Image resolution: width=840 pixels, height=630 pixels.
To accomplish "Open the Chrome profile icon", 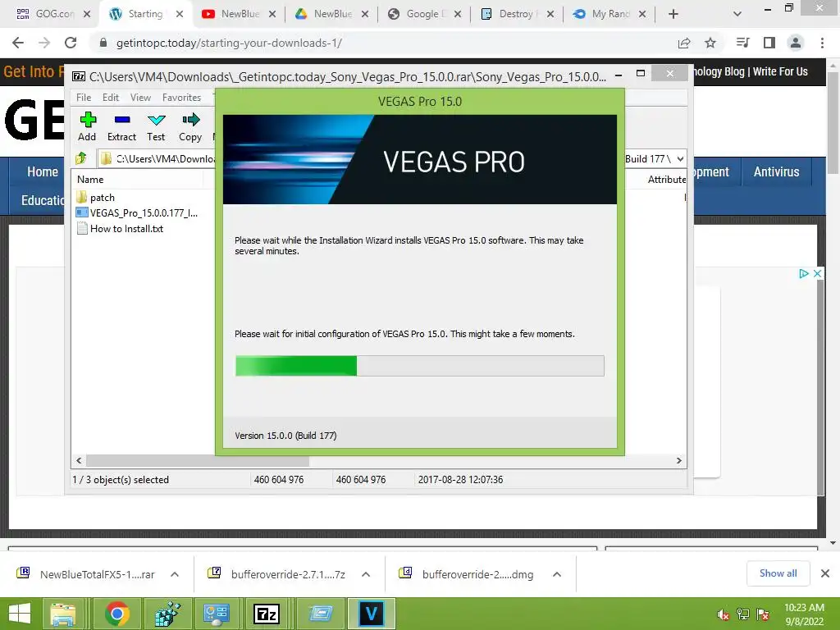I will pyautogui.click(x=796, y=43).
